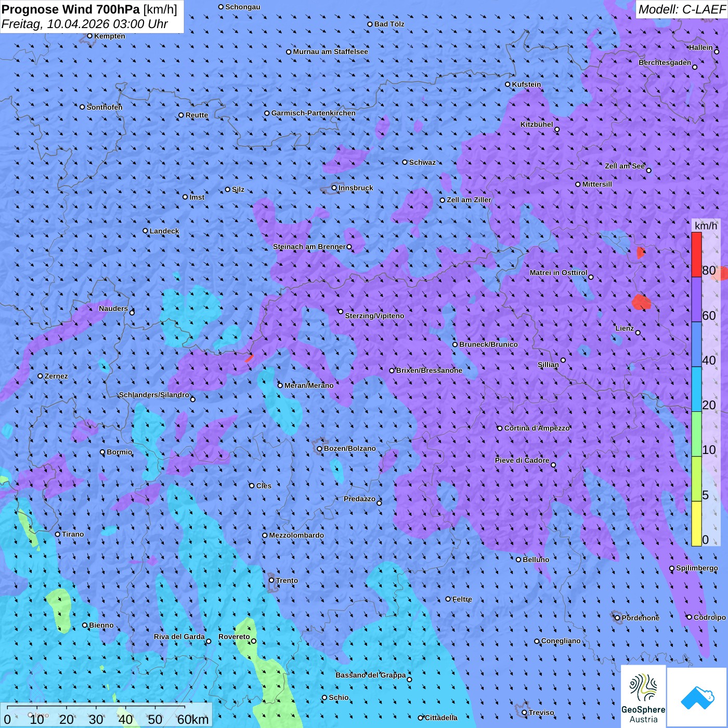
Task: Click the purple 60 km/h legend swatch
Action: click(696, 299)
